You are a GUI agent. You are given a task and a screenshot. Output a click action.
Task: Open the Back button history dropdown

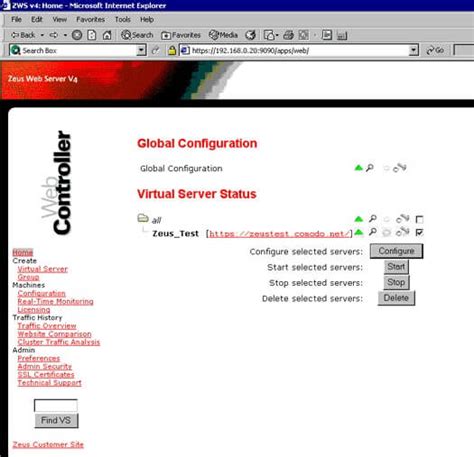tap(42, 35)
